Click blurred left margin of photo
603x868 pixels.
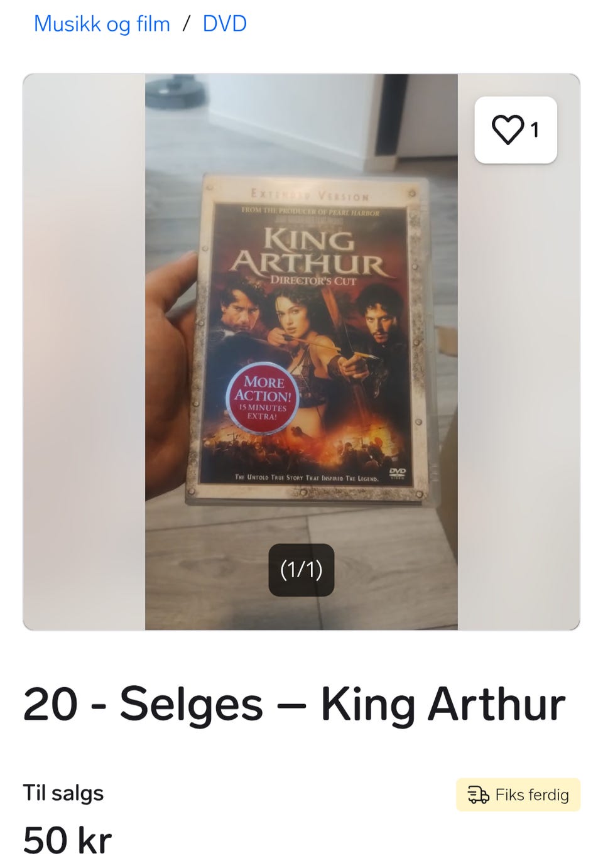tap(84, 352)
